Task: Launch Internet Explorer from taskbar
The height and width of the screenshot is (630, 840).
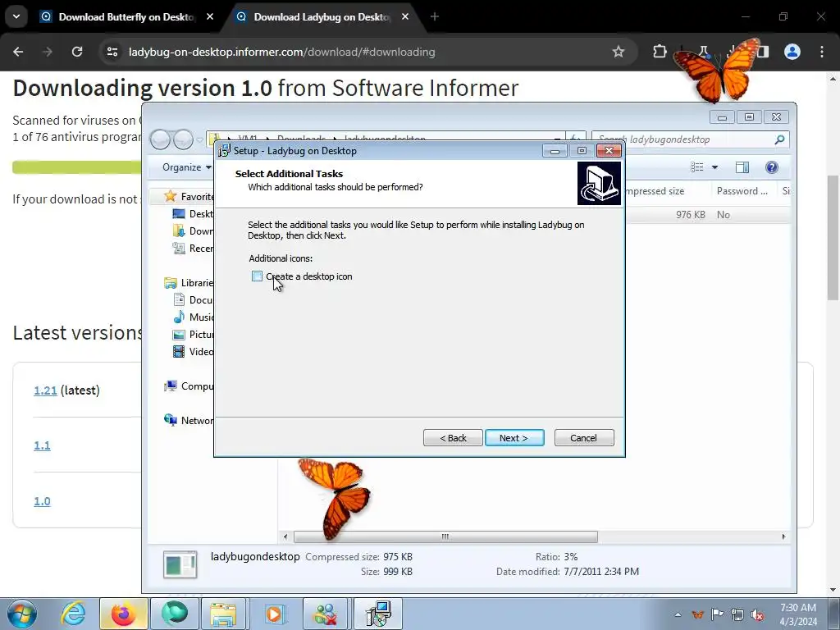Action: click(73, 614)
